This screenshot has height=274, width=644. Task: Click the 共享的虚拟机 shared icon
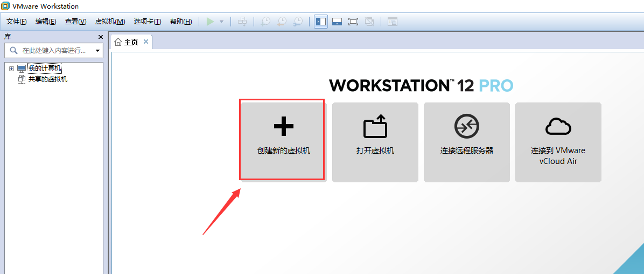[x=22, y=79]
